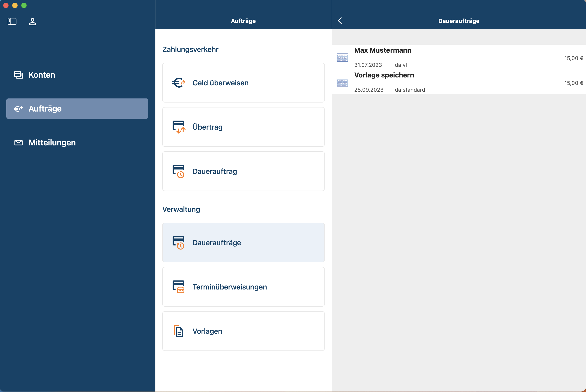Screen dimensions: 586x392
Task: Click the Übertrag card arrows icon
Action: click(x=179, y=127)
